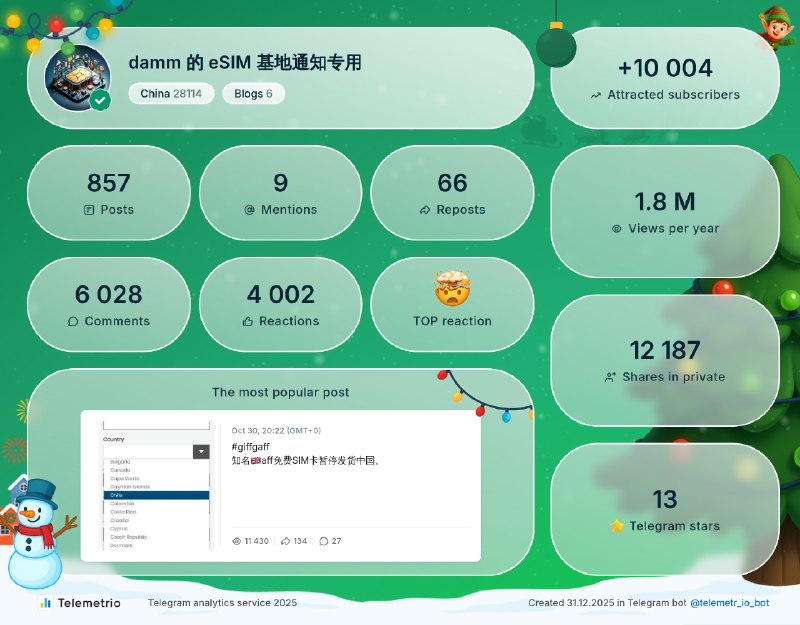Click the Attracted subscribers trend icon

596,96
